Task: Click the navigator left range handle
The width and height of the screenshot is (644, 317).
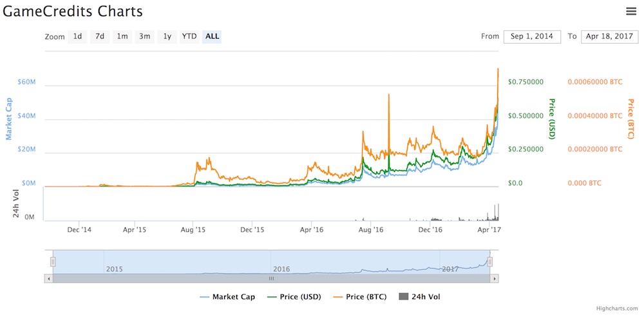Action: [x=53, y=262]
